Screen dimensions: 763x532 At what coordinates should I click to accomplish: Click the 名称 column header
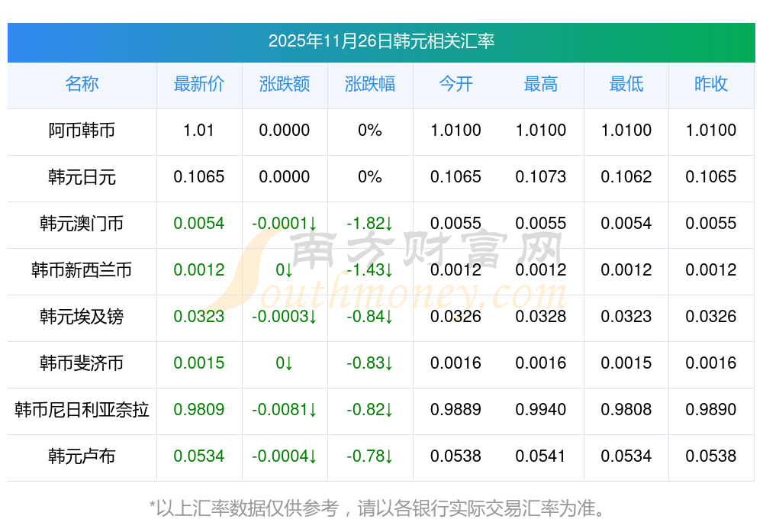82,85
